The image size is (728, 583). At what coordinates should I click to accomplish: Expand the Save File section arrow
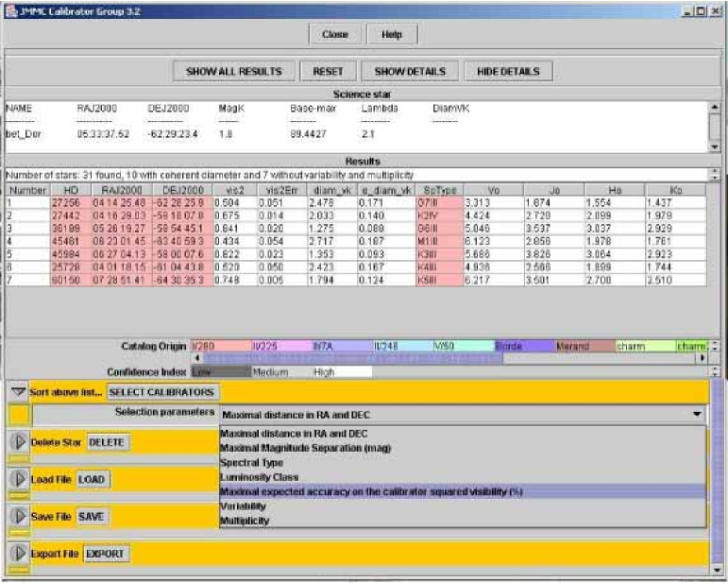click(x=18, y=516)
